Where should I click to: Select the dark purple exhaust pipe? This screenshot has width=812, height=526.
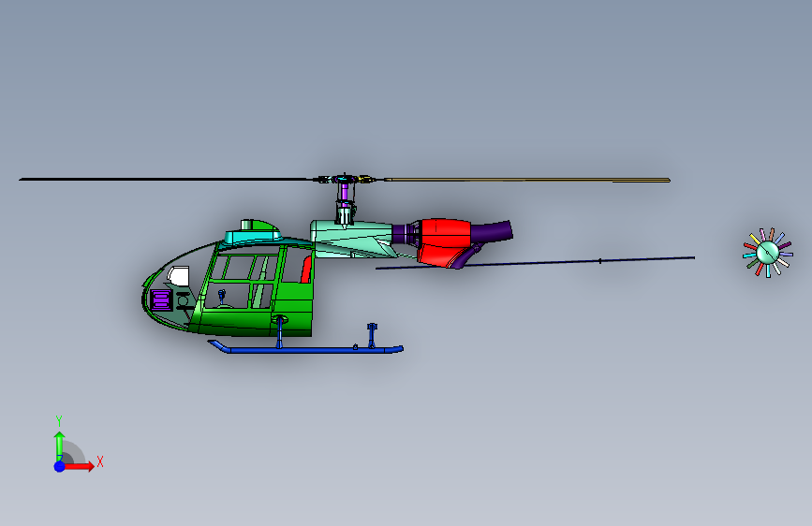pos(492,231)
